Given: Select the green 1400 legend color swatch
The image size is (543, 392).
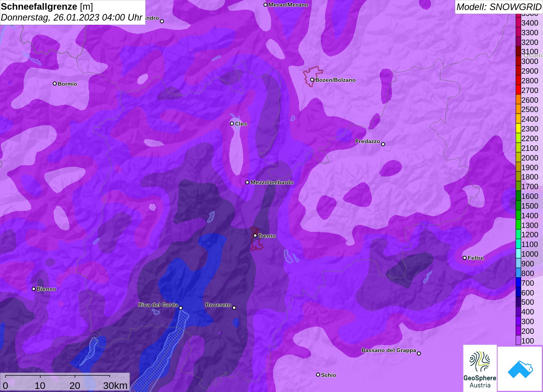Looking at the screenshot, I should [518, 215].
